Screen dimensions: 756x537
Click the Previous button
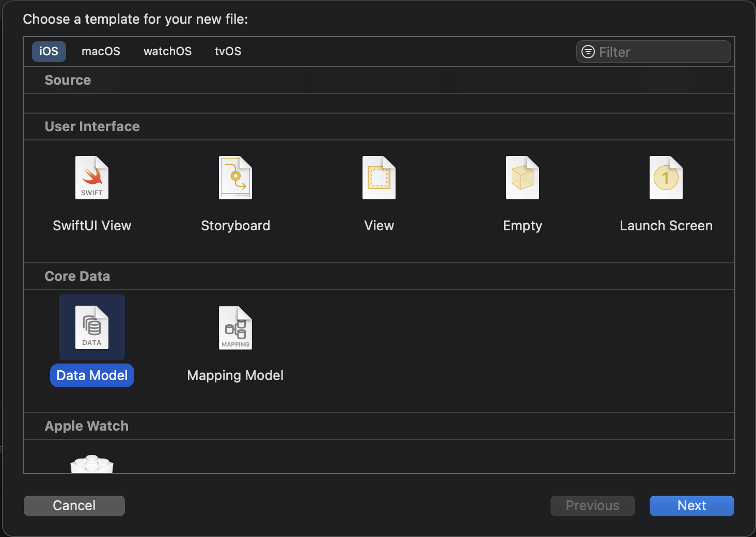pyautogui.click(x=592, y=506)
